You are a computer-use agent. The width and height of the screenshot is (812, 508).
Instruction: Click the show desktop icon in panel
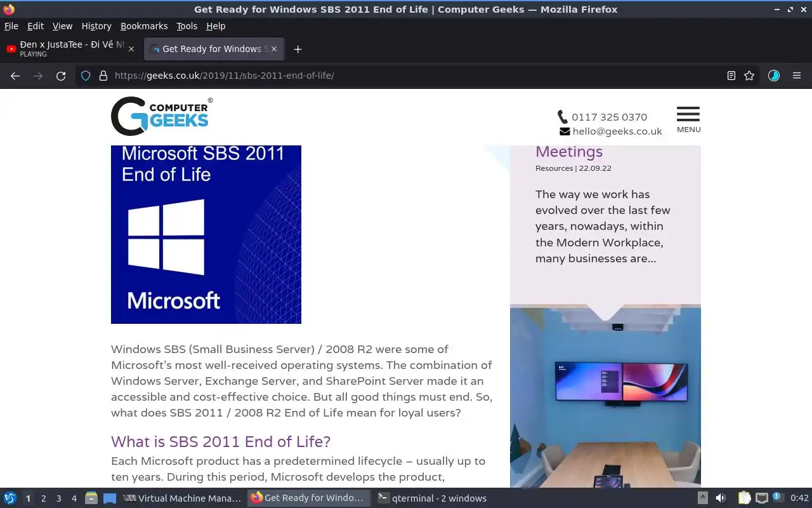[x=110, y=498]
